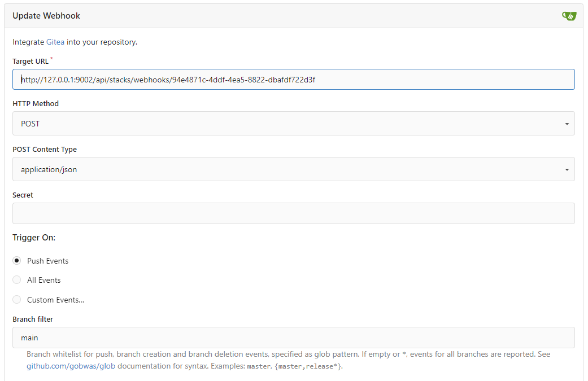Select the Push Events radio button
This screenshot has width=588, height=381.
16,260
